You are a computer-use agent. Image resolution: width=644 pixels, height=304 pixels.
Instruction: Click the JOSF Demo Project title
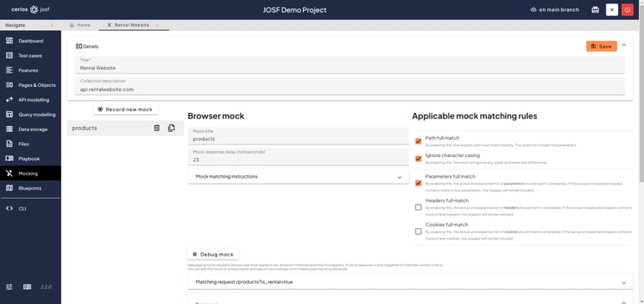[x=295, y=10]
